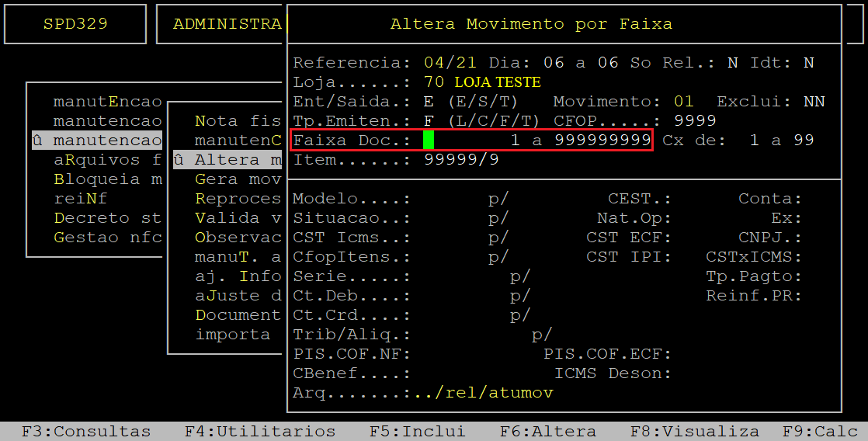The height and width of the screenshot is (441, 868).
Task: Select the Document submenu item
Action: coord(238,314)
